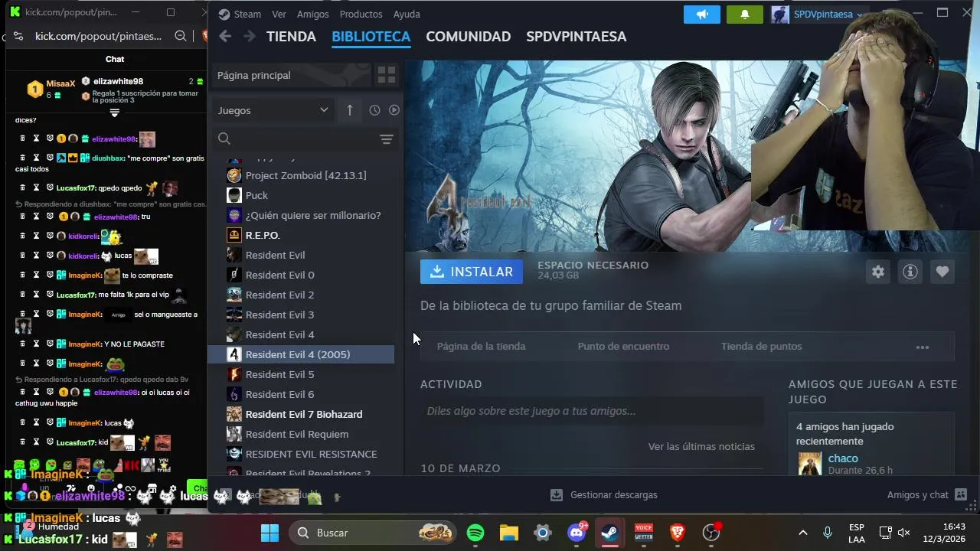Viewport: 980px width, 551px height.
Task: Click the library search magnifier icon
Action: tap(224, 139)
